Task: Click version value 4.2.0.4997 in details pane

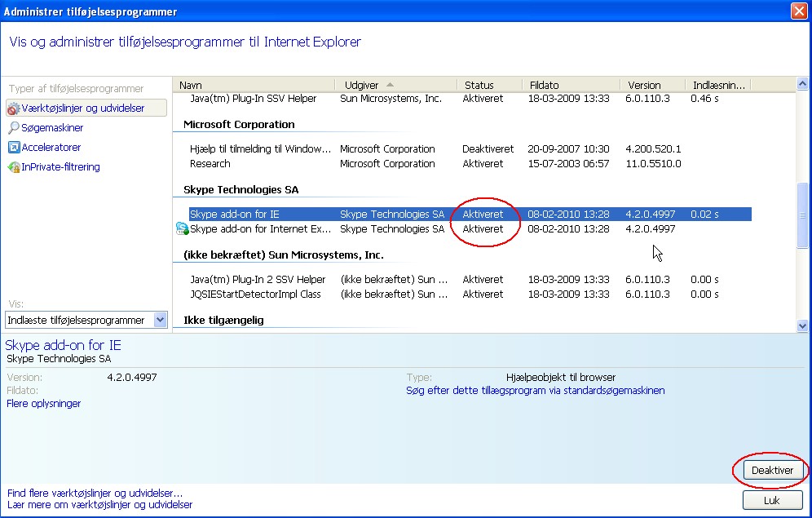Action: 131,377
